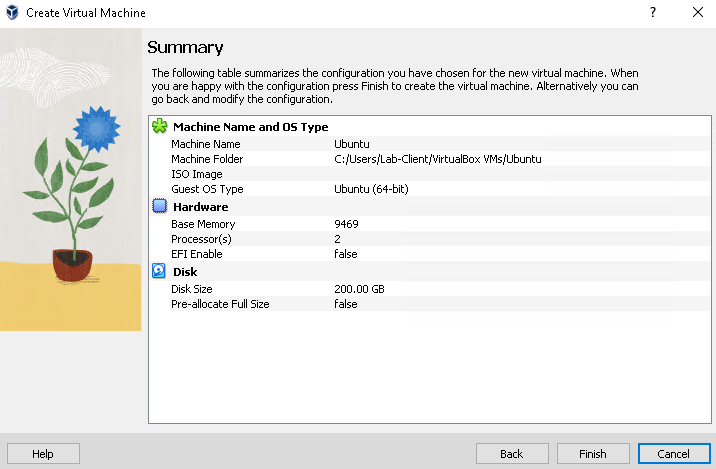Select the ISO Image row label

(x=196, y=174)
